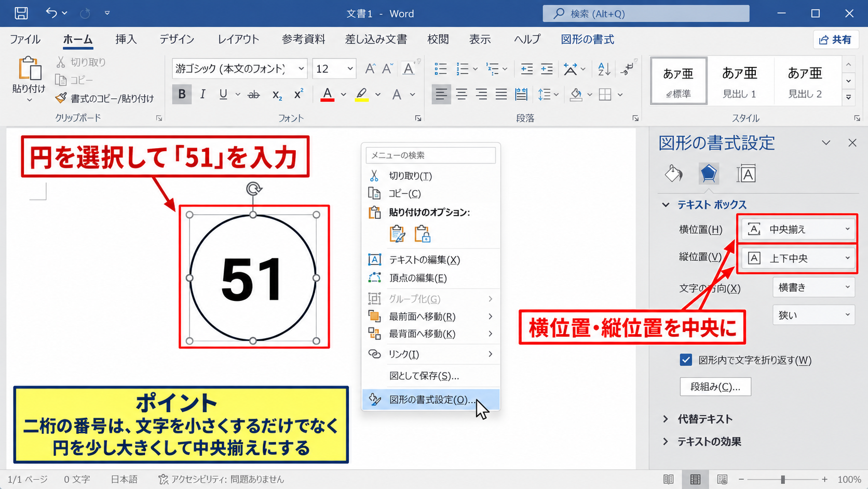
Task: Click the Paste clipboard icon
Action: [x=29, y=69]
